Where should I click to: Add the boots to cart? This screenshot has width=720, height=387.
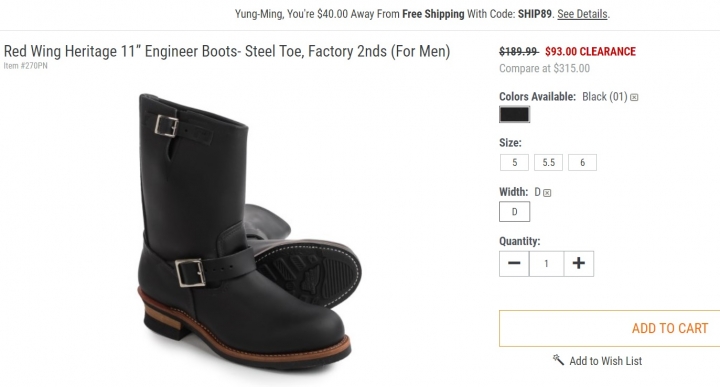610,328
